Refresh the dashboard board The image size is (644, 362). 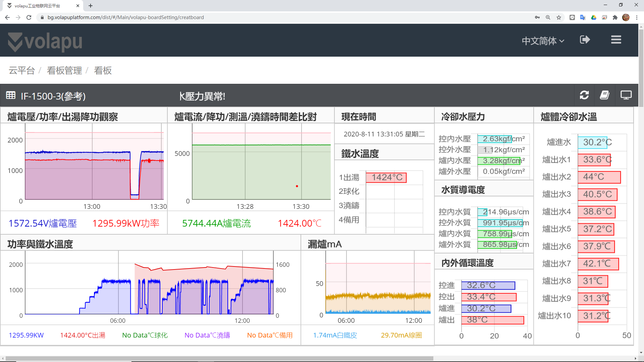click(584, 95)
